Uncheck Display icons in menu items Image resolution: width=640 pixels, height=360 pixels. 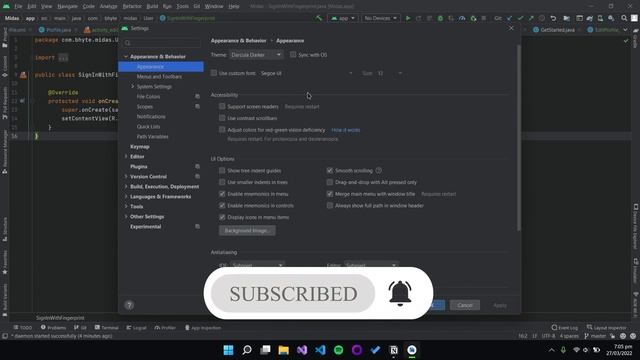tap(222, 217)
